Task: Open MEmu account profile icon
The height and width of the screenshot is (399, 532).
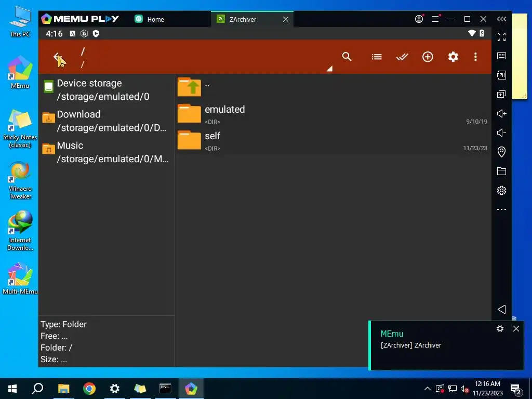Action: [419, 19]
